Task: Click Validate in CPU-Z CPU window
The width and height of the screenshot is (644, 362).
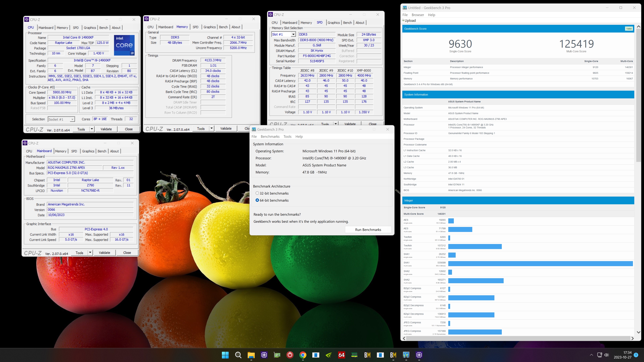Action: [106, 129]
